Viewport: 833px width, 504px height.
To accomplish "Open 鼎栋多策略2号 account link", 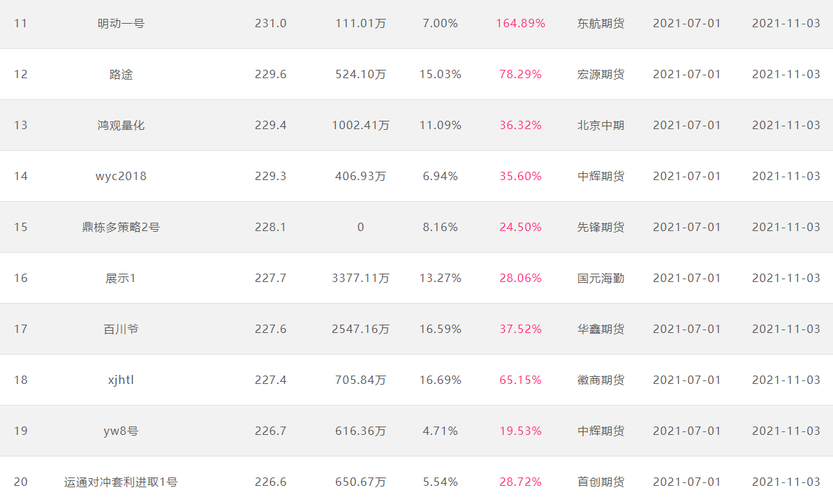I will (121, 228).
